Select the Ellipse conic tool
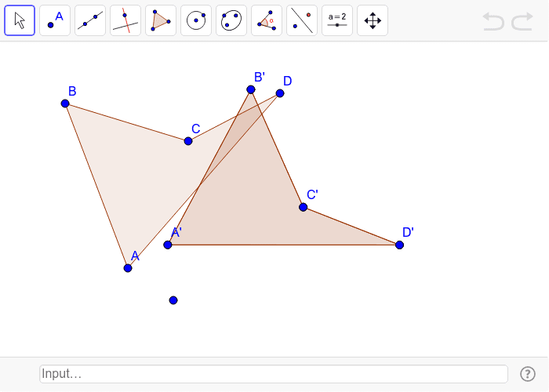The height and width of the screenshot is (392, 549). pyautogui.click(x=231, y=20)
